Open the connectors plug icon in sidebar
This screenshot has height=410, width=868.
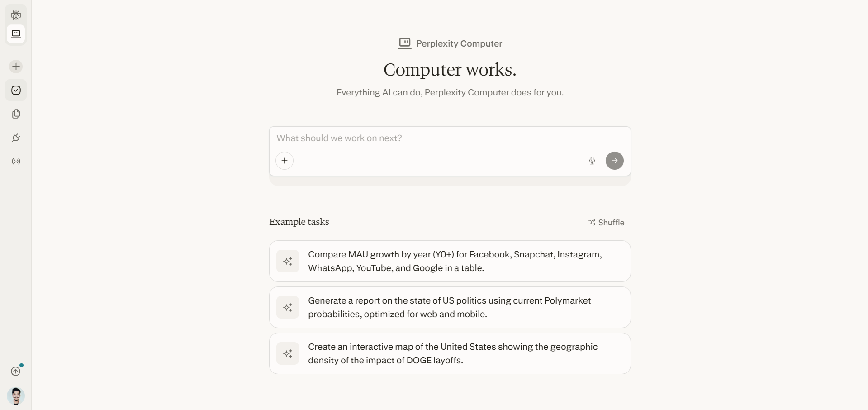[16, 138]
